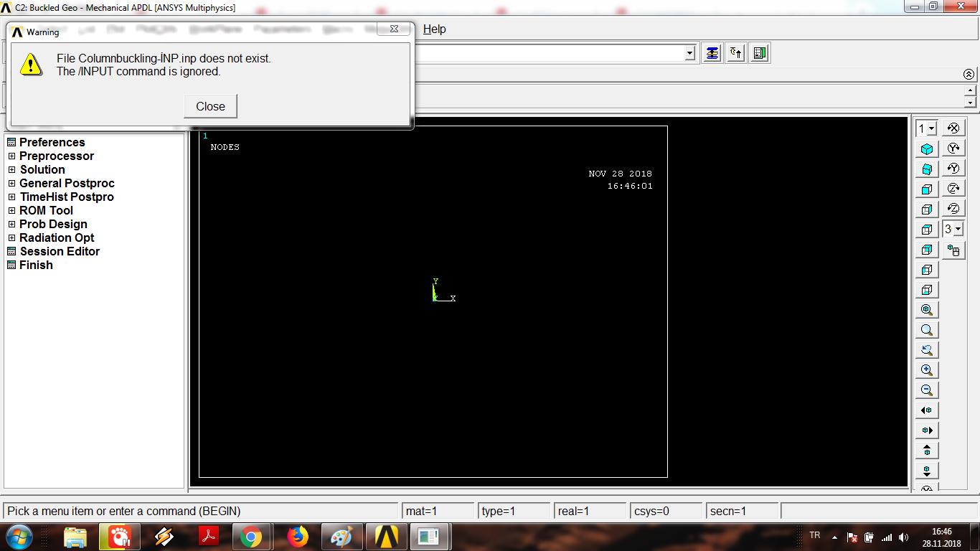Open Adobe Reader from taskbar
This screenshot has height=551, width=980.
208,537
